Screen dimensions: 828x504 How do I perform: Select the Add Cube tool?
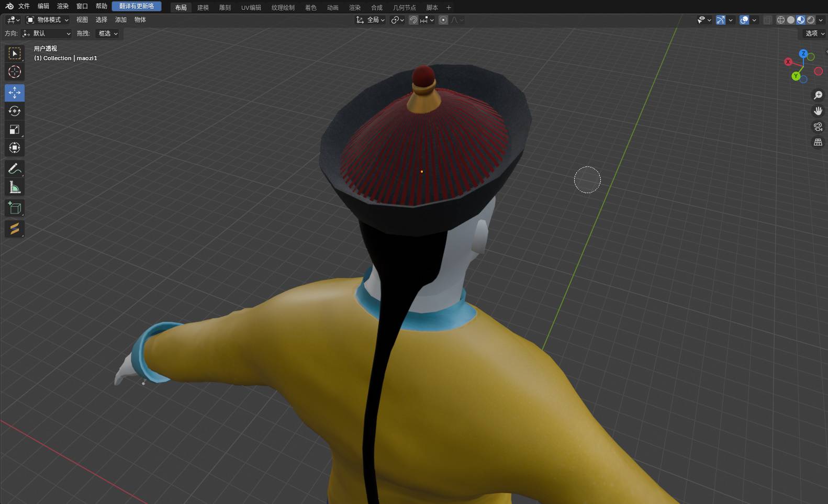[15, 208]
